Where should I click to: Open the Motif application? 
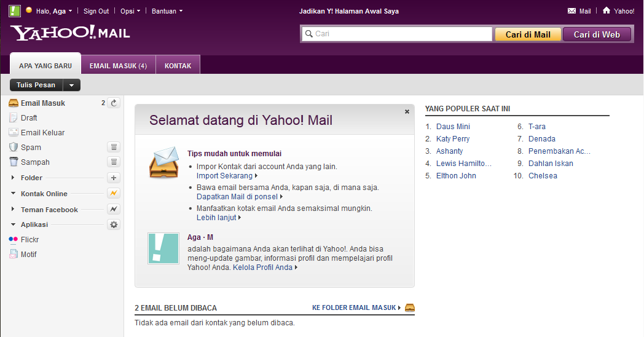(29, 254)
